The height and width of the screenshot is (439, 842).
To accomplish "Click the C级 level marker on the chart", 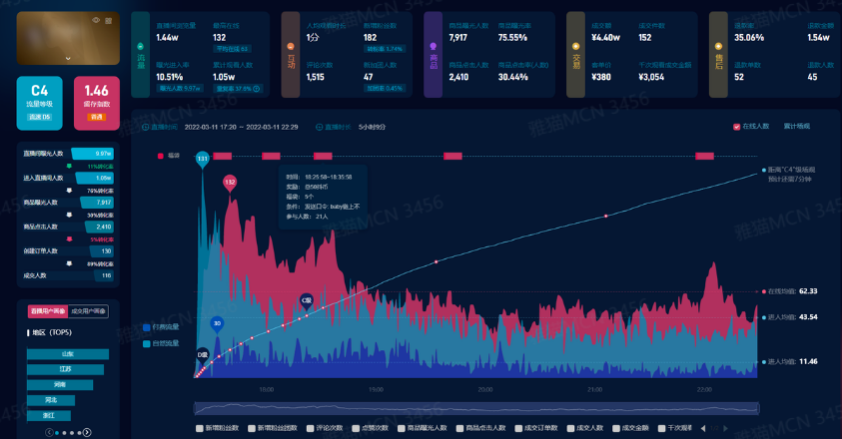I will pos(306,300).
